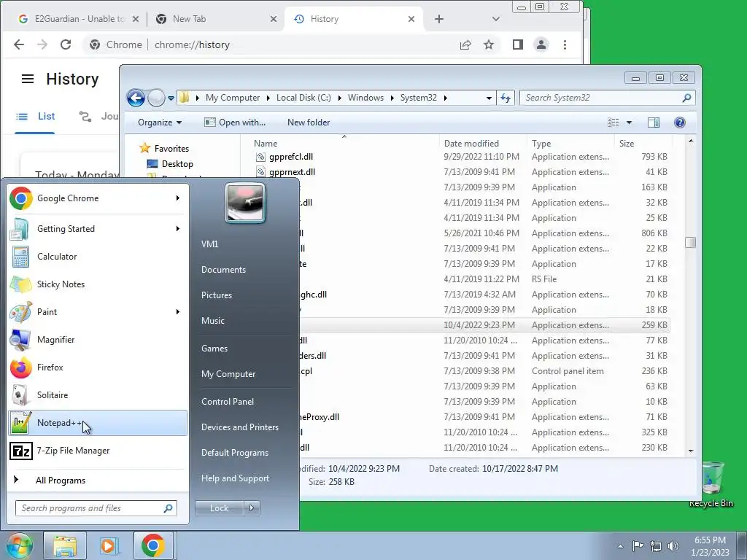Open Windows Media Player taskbar icon
The image size is (747, 560).
pos(109,545)
